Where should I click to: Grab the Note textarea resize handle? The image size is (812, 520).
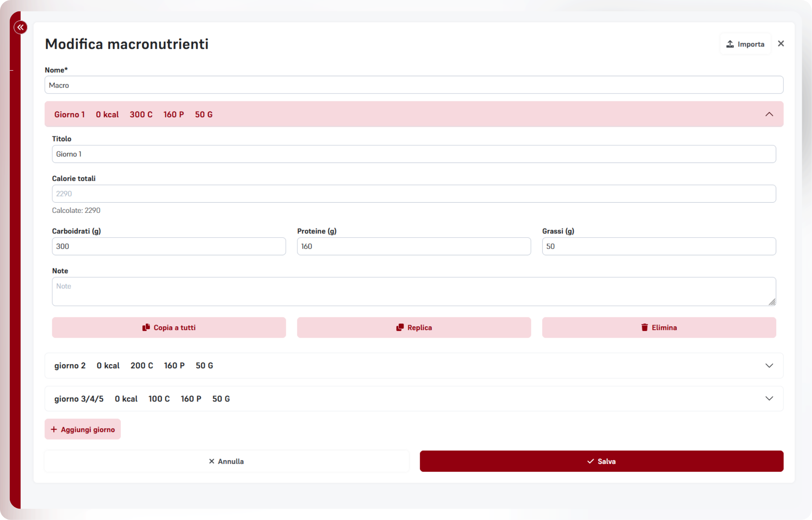tap(772, 302)
